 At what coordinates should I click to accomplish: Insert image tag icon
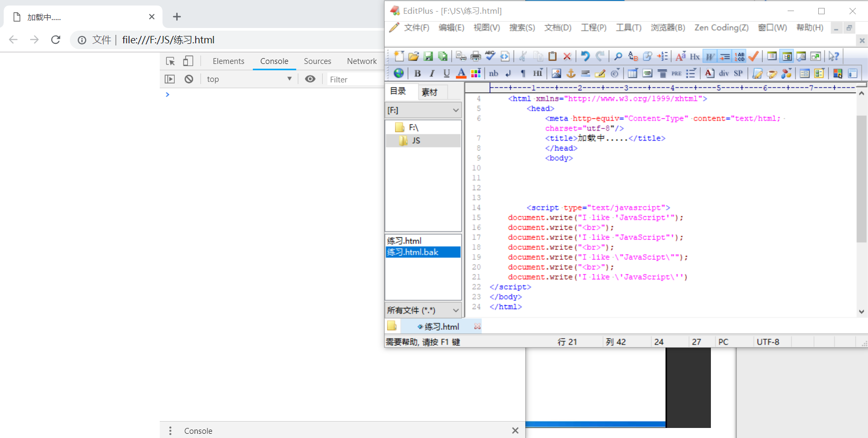(556, 73)
